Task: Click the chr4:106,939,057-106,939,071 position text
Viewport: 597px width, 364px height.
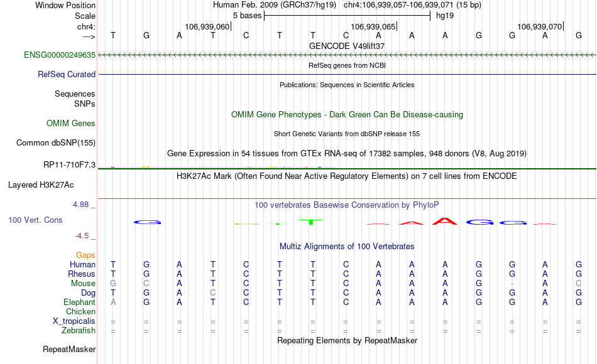Action: 398,5
